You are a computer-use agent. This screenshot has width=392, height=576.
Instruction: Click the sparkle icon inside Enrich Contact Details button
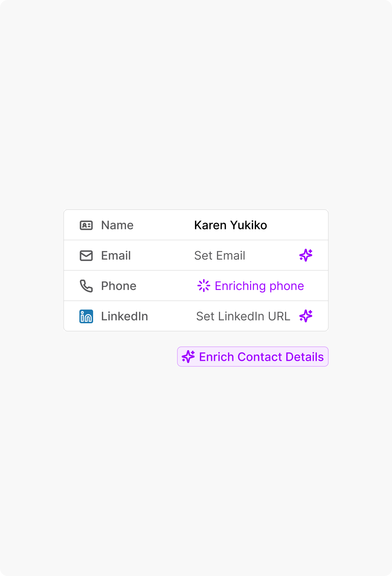(188, 357)
